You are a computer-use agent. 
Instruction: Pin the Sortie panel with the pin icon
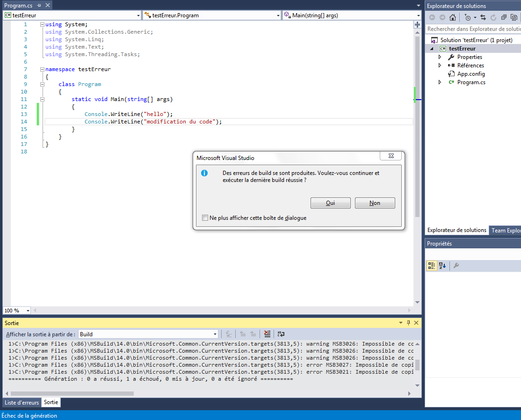[407, 323]
